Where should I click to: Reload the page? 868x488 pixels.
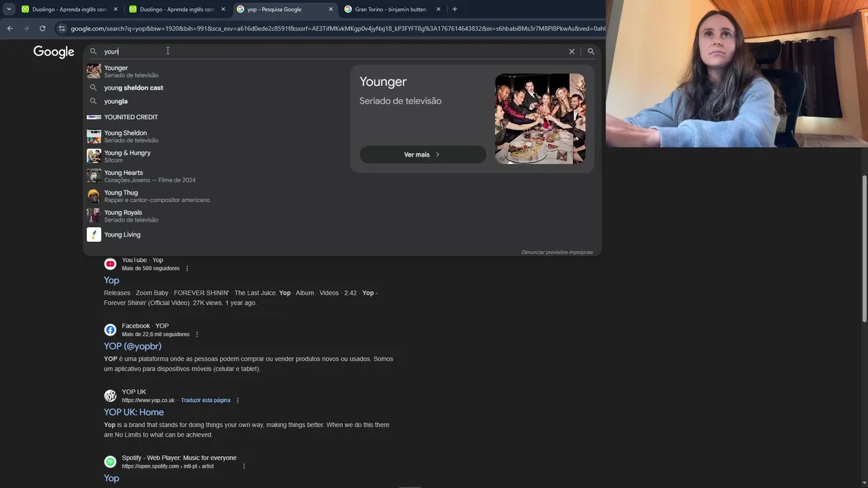tap(42, 28)
